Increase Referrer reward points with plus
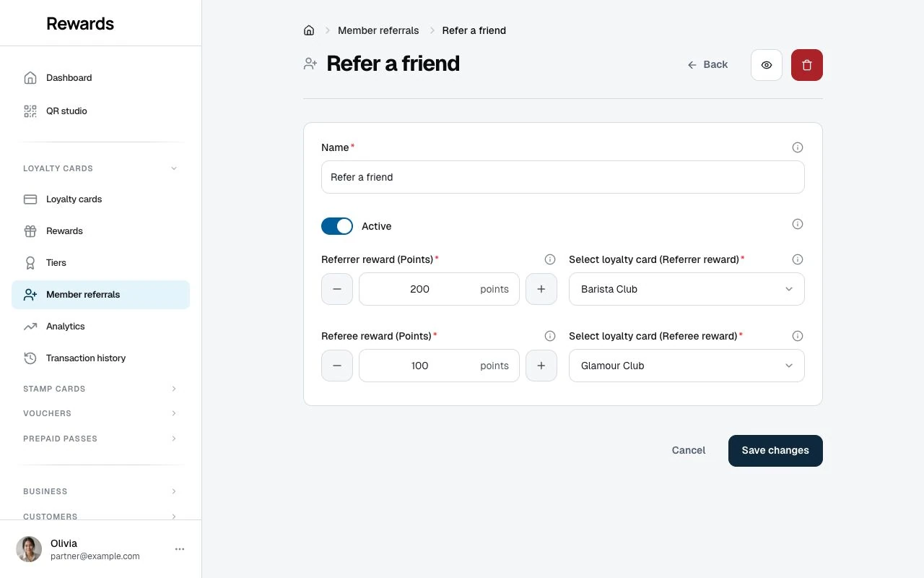This screenshot has height=578, width=924. pyautogui.click(x=541, y=289)
